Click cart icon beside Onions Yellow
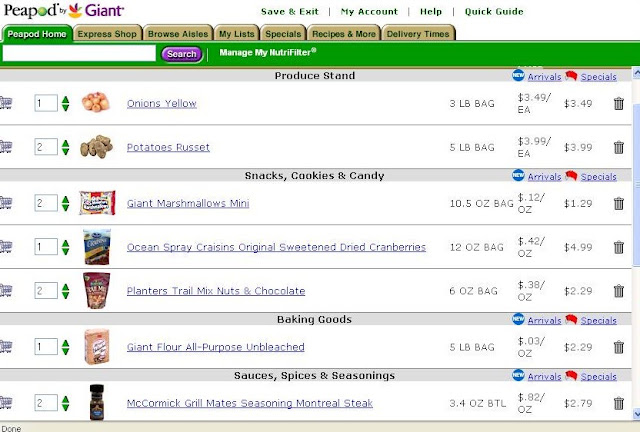 [6, 103]
